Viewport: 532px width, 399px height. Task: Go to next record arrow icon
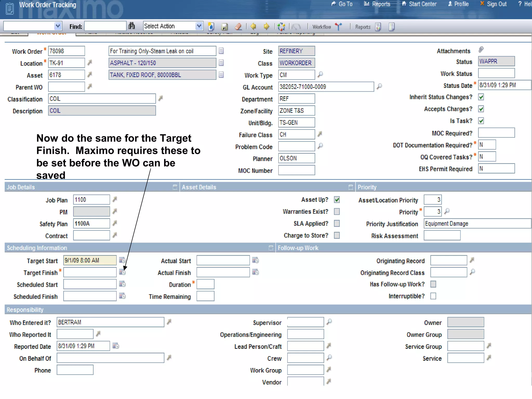267,26
